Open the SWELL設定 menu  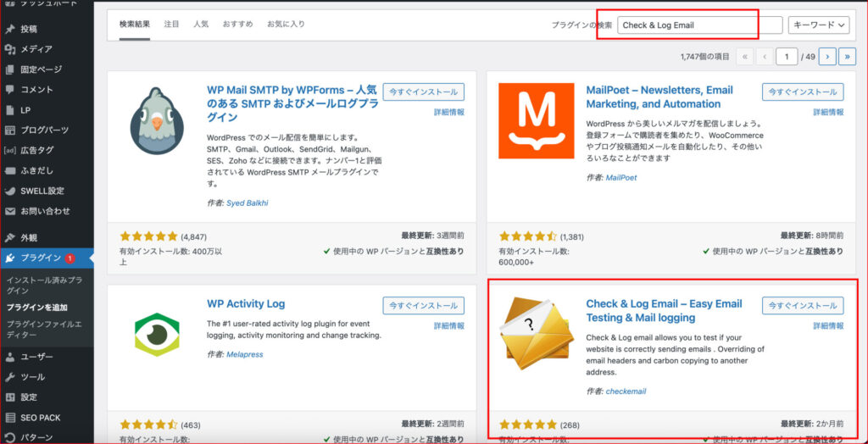coord(42,191)
